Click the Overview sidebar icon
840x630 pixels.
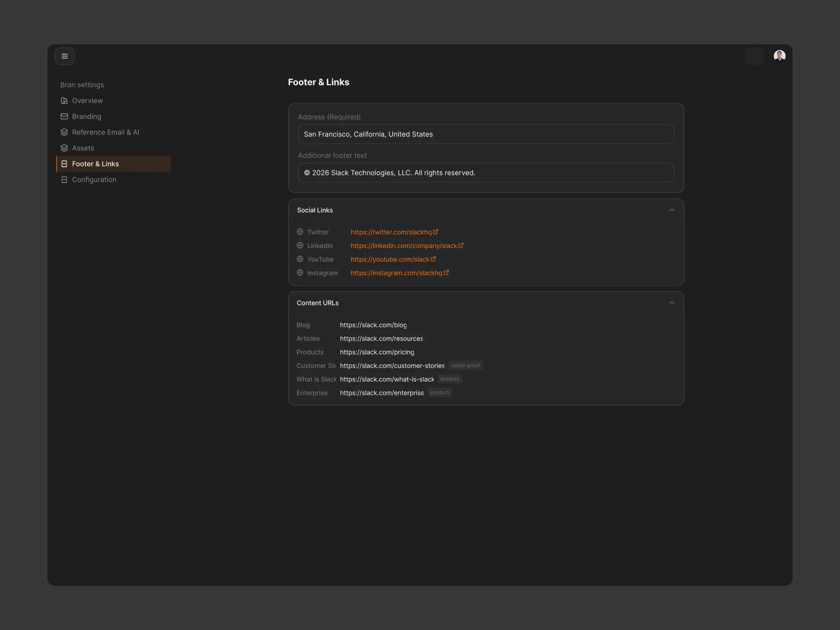click(64, 101)
